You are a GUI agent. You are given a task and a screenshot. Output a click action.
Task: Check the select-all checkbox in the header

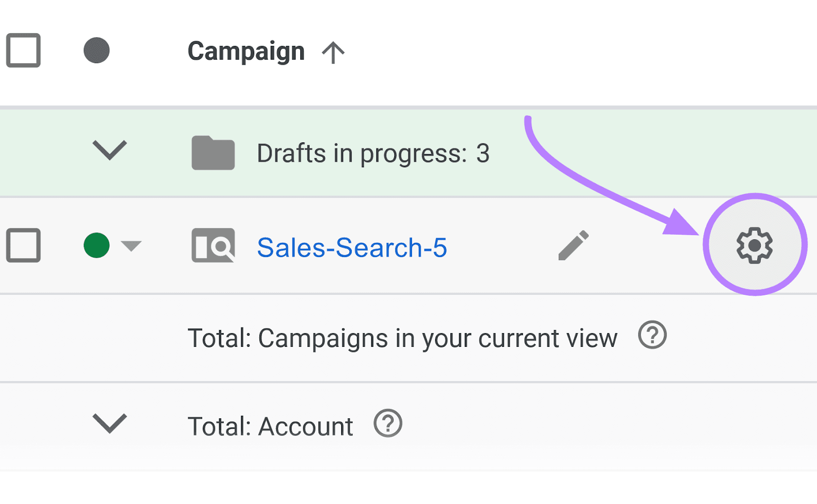coord(23,51)
